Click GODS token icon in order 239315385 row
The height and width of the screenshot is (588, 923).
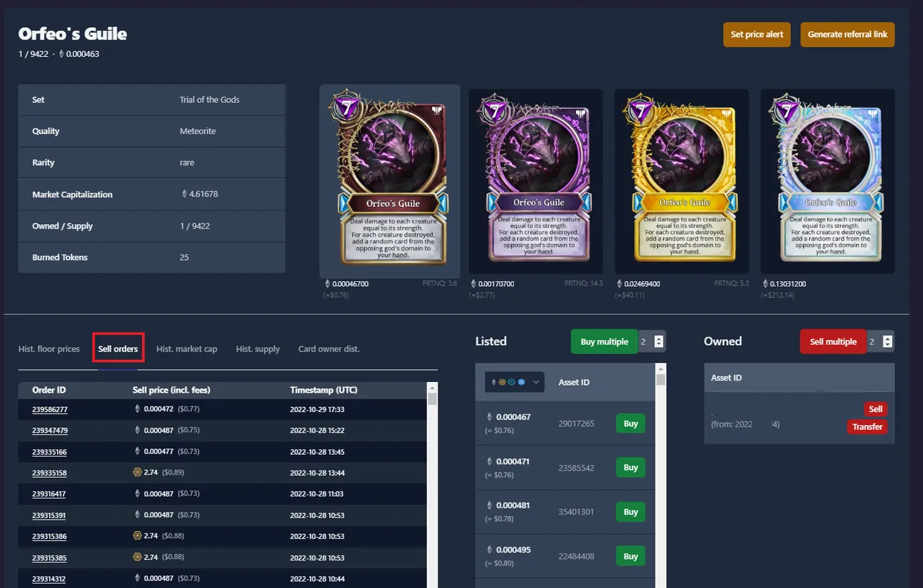point(137,556)
